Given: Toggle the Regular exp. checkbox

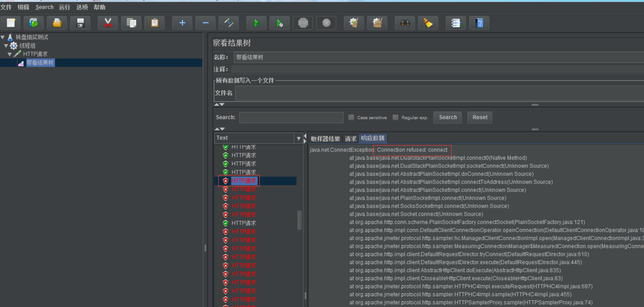Looking at the screenshot, I should tap(396, 118).
